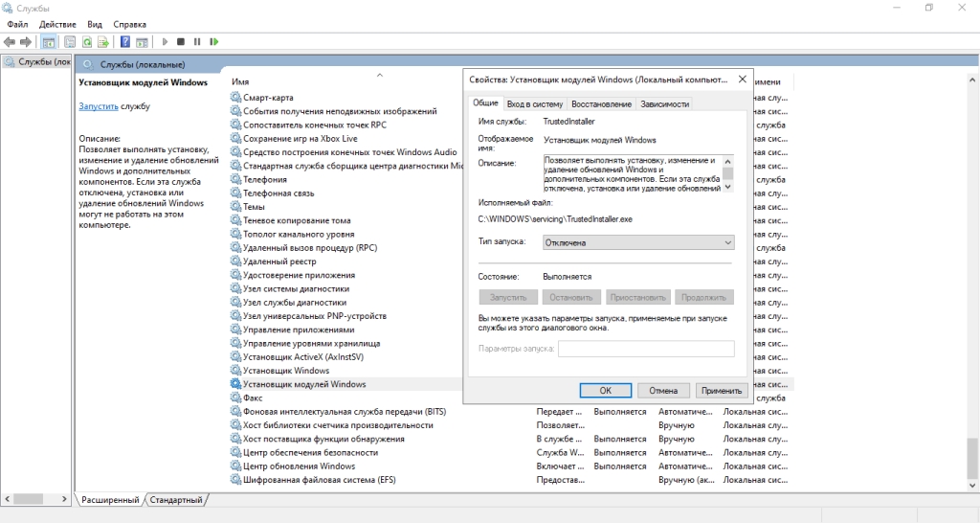The width and height of the screenshot is (980, 523).
Task: Click the Forward arrow in the toolbar
Action: 26,42
